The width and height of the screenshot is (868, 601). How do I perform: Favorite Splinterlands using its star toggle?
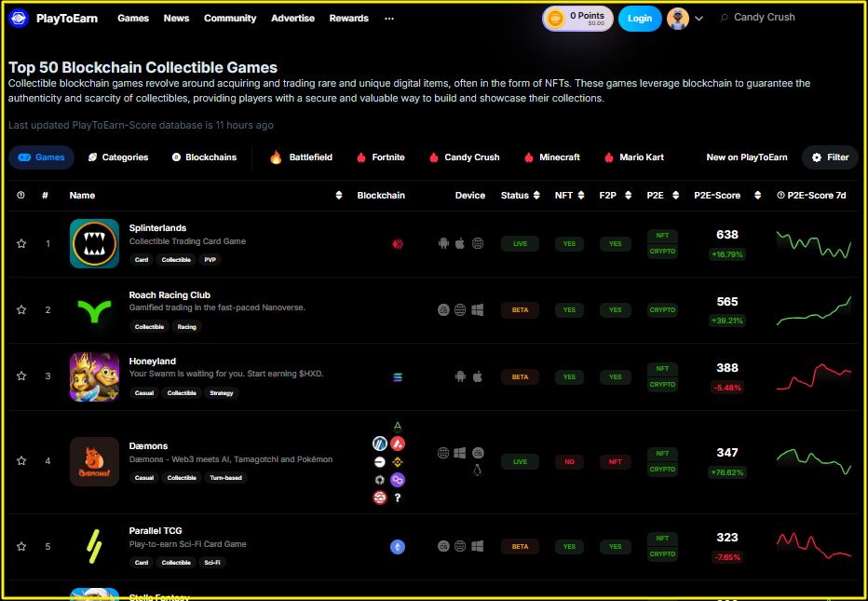pos(21,243)
